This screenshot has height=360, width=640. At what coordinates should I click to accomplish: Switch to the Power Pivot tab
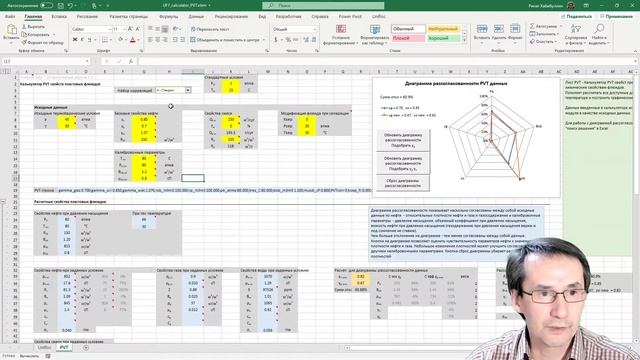[x=350, y=17]
